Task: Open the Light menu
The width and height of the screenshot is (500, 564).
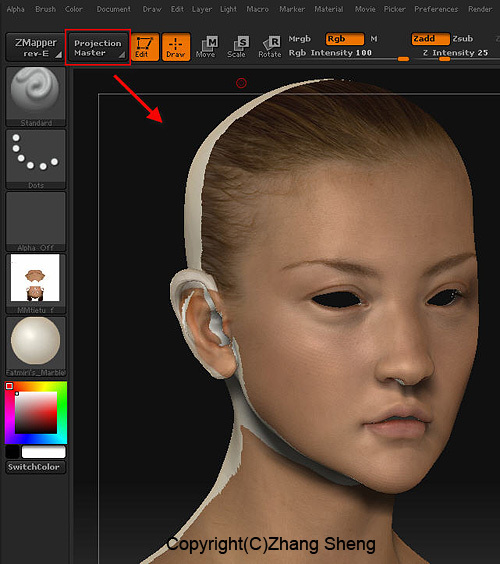Action: [x=228, y=9]
